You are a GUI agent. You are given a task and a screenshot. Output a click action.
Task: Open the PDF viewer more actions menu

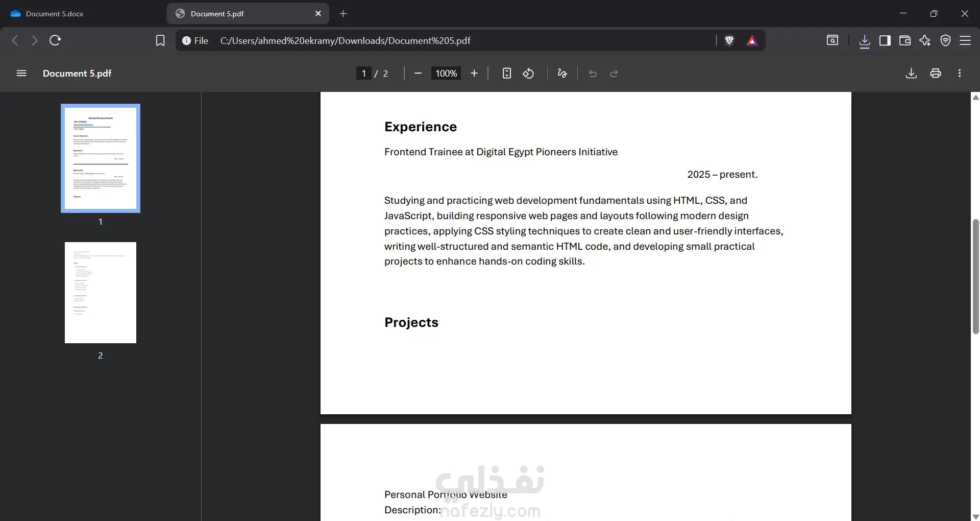click(x=960, y=74)
